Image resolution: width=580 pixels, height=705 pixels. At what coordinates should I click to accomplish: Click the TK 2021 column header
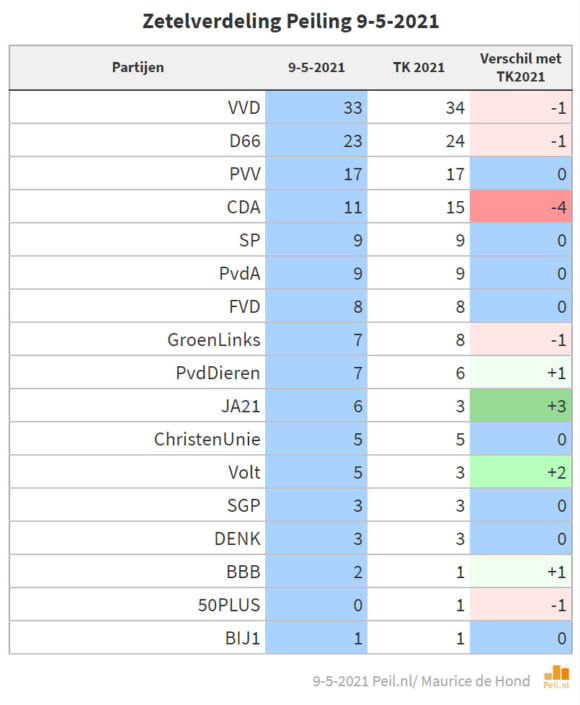419,67
